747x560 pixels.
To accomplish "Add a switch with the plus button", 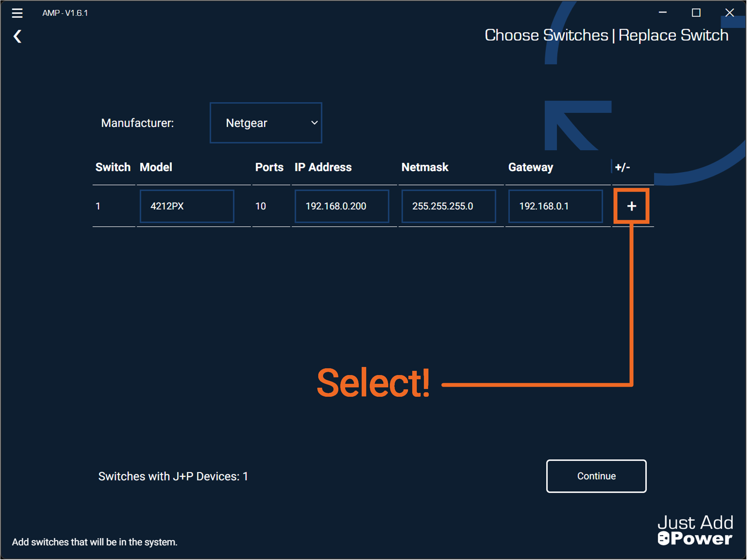I will pos(631,206).
